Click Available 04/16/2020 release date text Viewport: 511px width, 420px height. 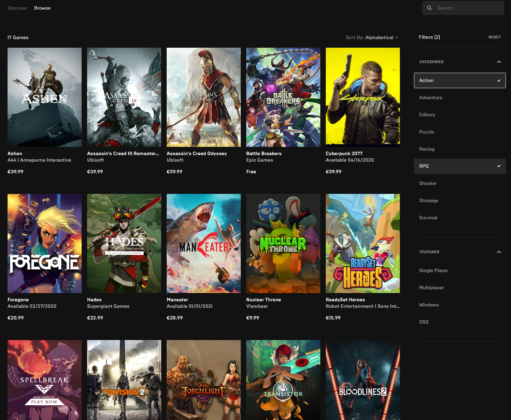(350, 160)
